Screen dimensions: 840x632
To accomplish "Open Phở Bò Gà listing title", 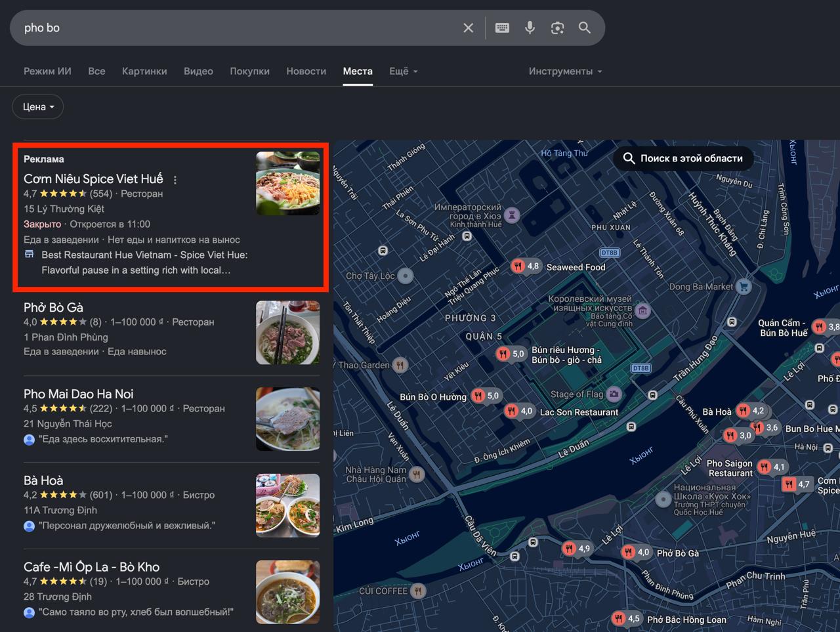I will tap(53, 307).
